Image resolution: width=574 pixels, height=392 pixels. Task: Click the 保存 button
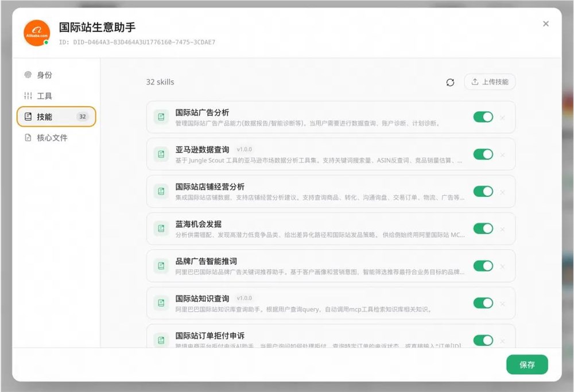(527, 364)
